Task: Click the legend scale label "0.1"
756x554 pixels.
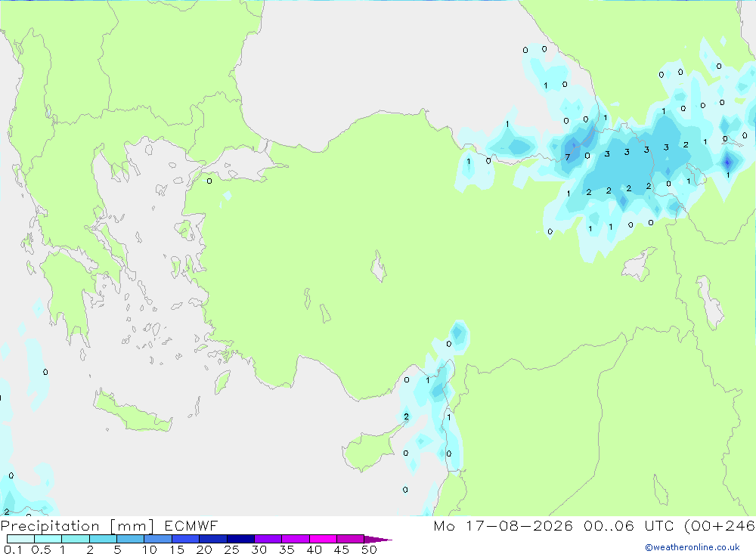Action: coord(13,549)
